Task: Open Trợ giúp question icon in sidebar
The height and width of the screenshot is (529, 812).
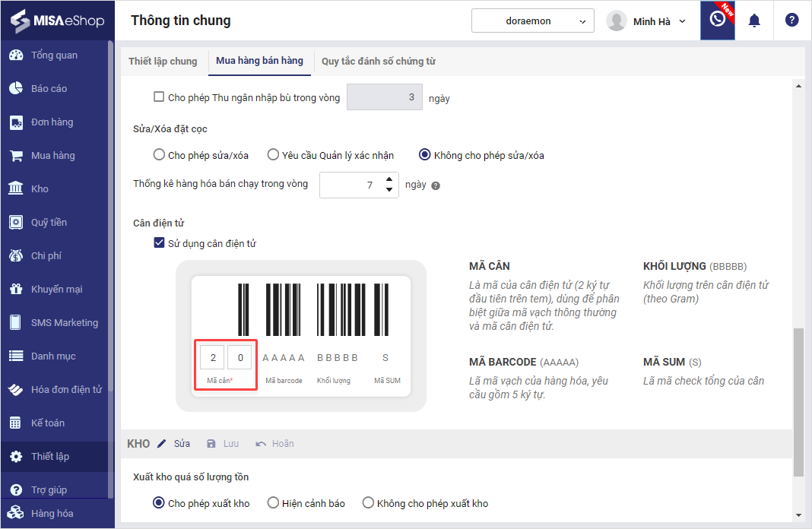Action: (16, 489)
